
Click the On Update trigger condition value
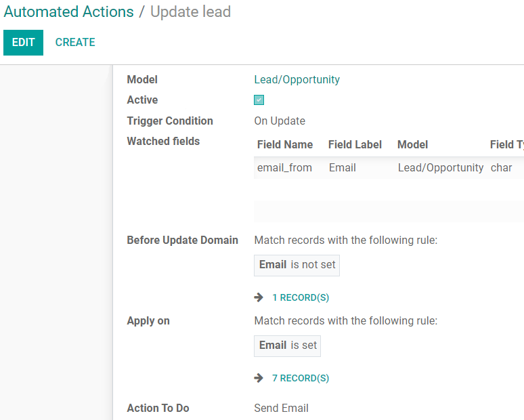280,121
